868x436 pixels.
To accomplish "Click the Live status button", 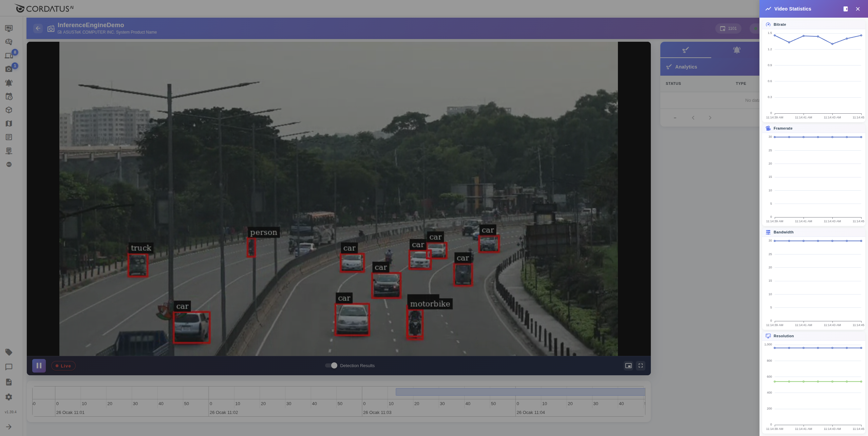I will tap(63, 366).
